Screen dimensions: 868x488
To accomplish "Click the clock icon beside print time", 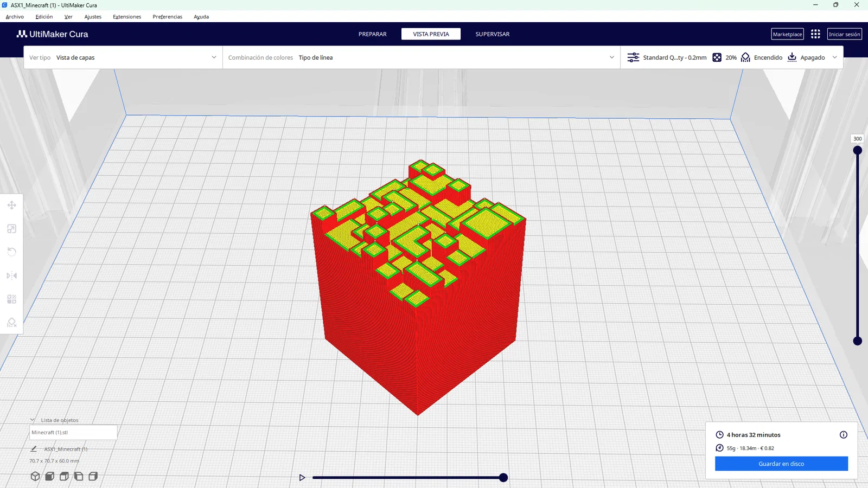I will 719,435.
